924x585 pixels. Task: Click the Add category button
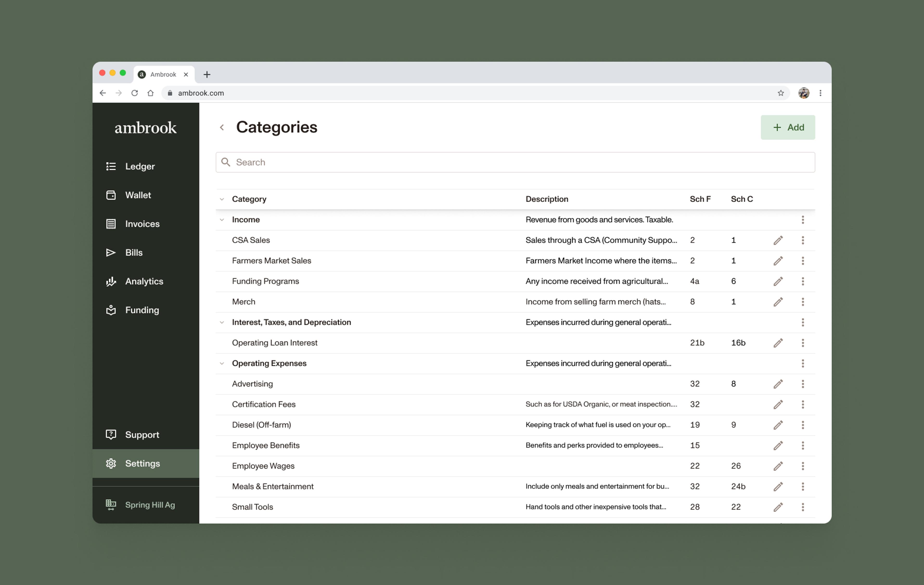[787, 127]
